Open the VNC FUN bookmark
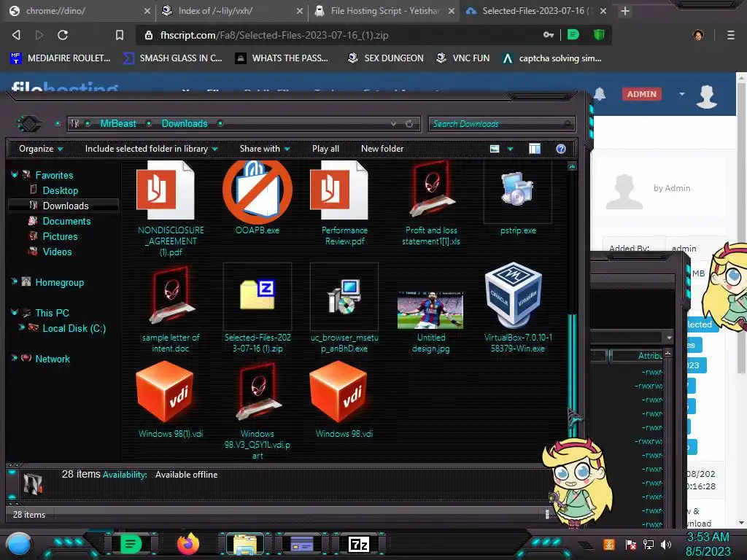Viewport: 747px width, 560px height. coord(463,58)
